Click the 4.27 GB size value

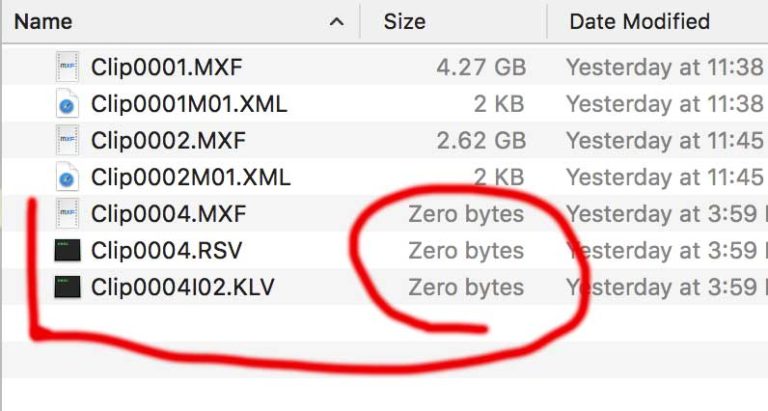481,68
